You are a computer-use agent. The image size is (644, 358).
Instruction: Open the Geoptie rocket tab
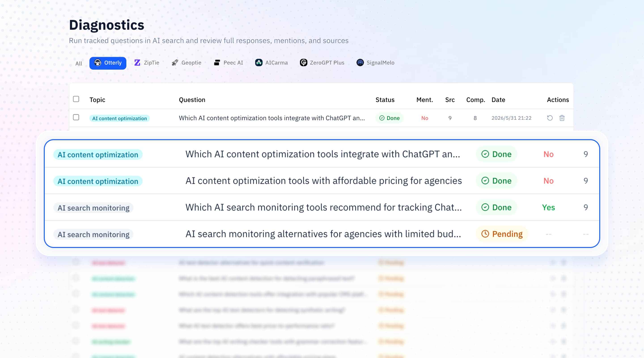click(187, 63)
